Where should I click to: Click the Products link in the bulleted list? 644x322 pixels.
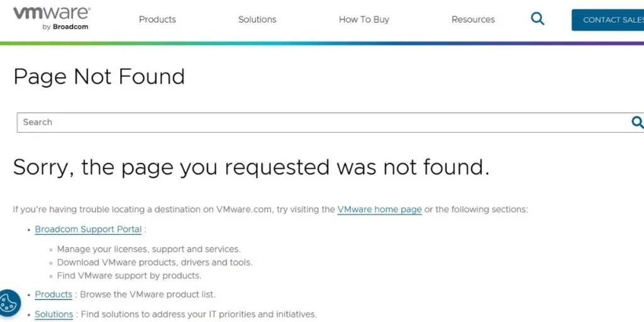click(53, 294)
